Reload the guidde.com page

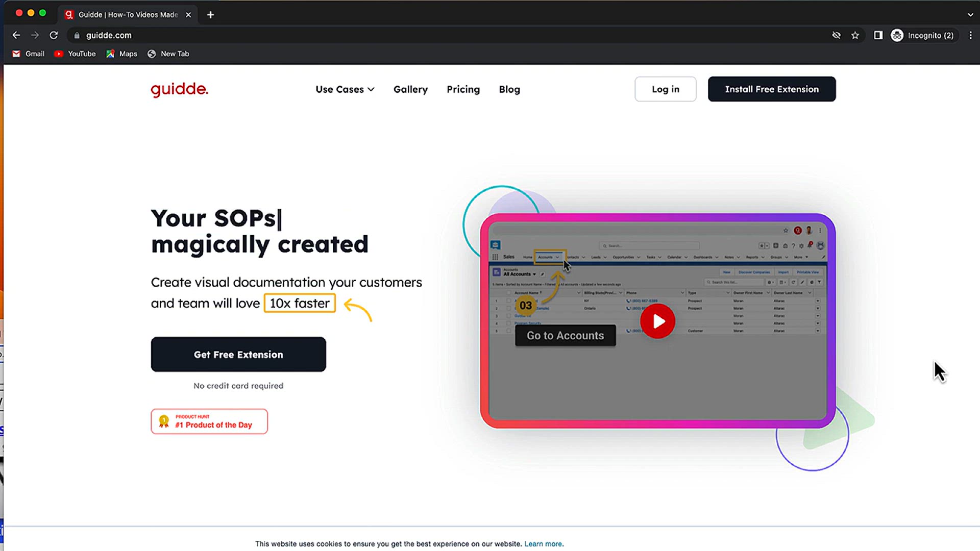click(54, 35)
